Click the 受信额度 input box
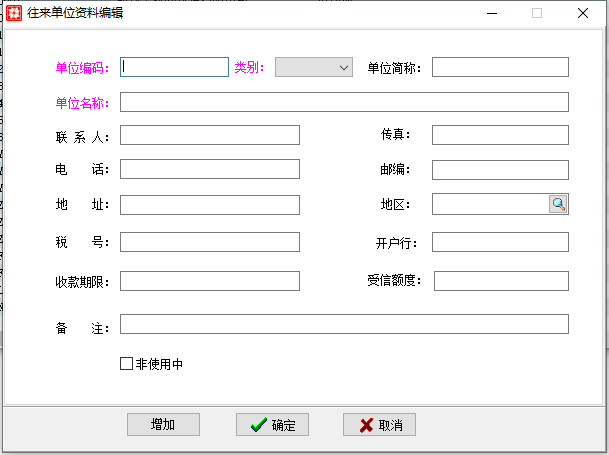This screenshot has width=609, height=455. tap(501, 281)
